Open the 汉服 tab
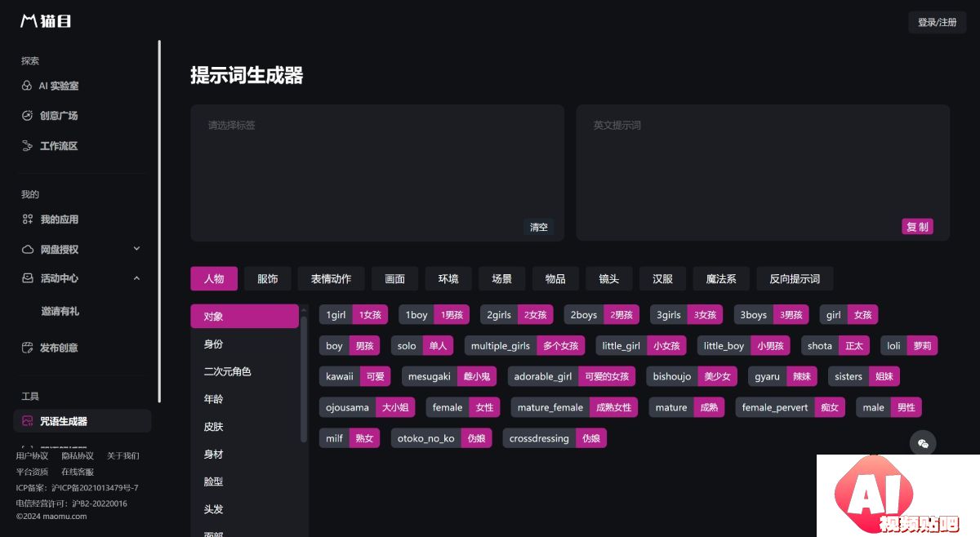980x537 pixels. point(662,278)
